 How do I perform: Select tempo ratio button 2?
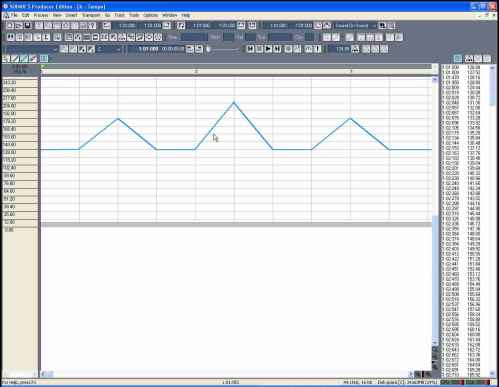click(375, 49)
